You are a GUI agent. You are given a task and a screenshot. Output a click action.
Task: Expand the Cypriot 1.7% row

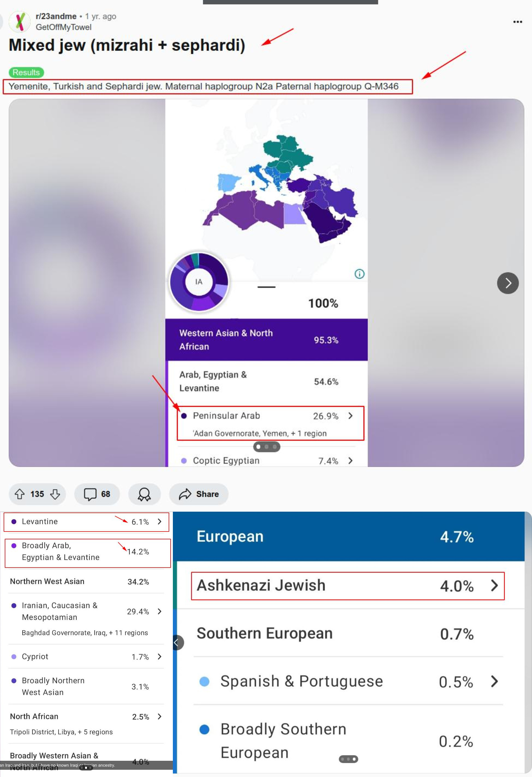(159, 656)
